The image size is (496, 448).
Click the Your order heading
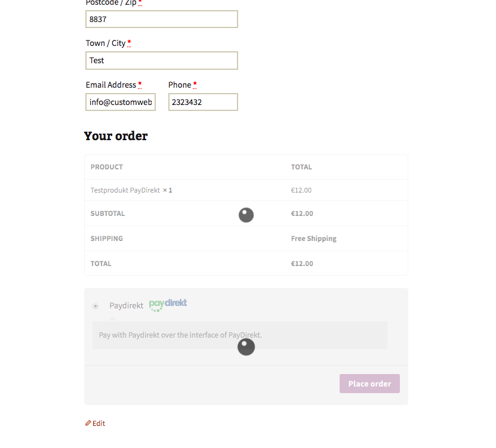tap(116, 136)
